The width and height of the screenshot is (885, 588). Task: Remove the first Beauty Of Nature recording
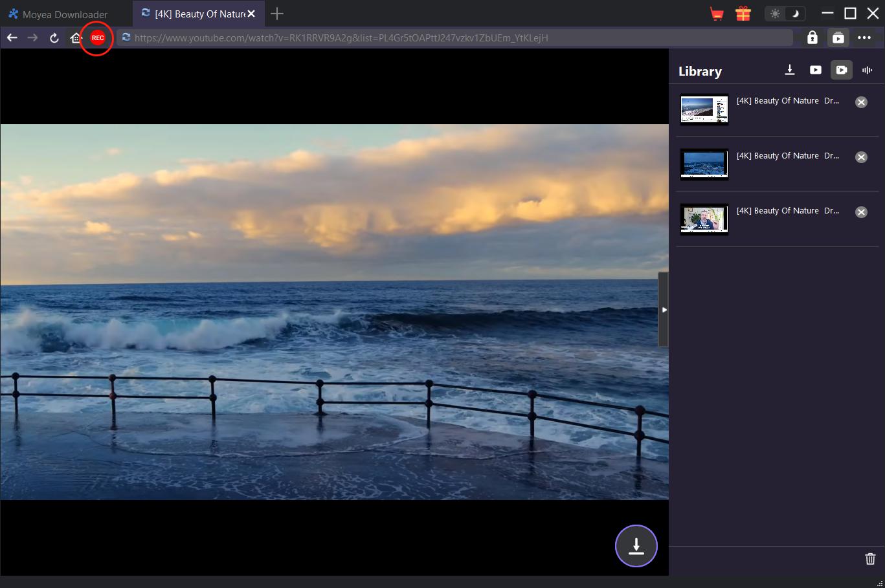coord(861,102)
